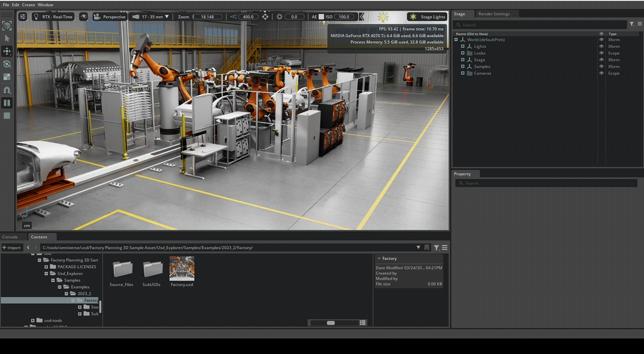Click the Import button
644x354 pixels.
tap(11, 248)
